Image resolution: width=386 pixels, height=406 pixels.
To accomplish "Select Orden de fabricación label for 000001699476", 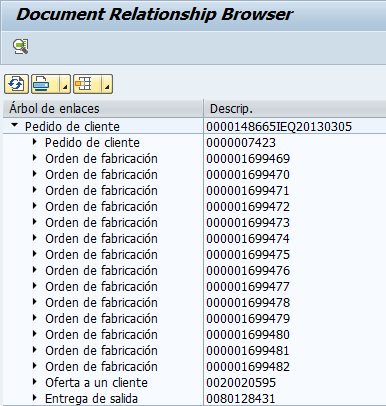I will point(101,271).
